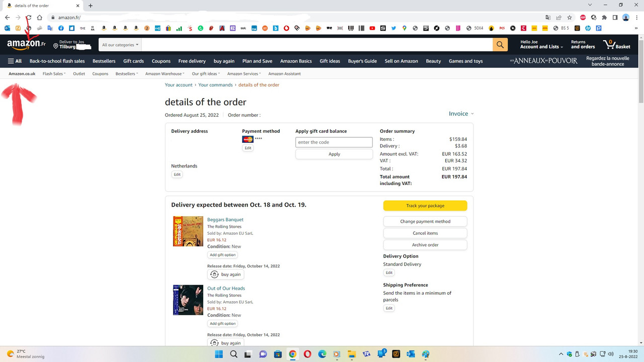The image size is (644, 362).
Task: Open the Facebook bookmark icon
Action: coord(61,28)
